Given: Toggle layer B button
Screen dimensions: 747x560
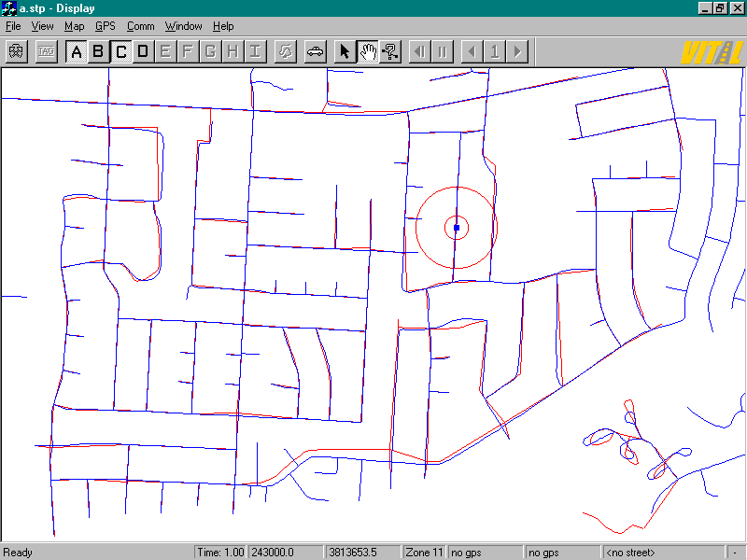Looking at the screenshot, I should pos(99,51).
